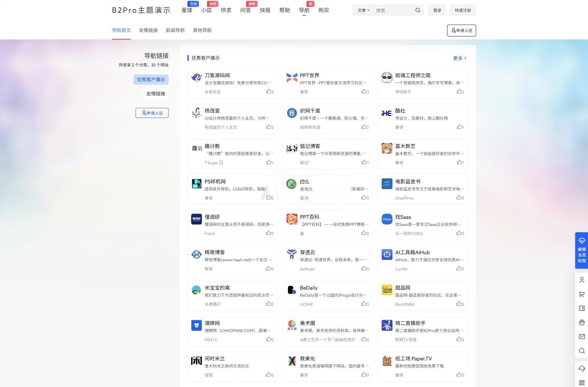Like the 刀客源码网 card thumbs-up
The width and height of the screenshot is (588, 387).
click(x=270, y=92)
